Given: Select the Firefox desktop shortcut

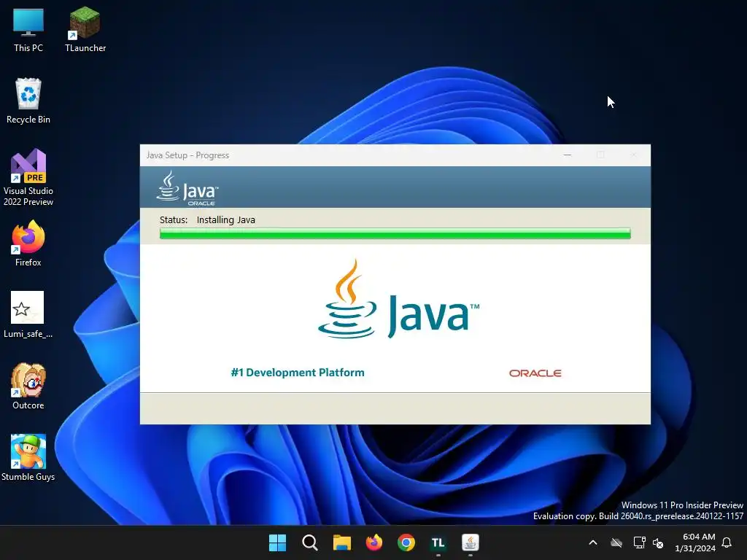Looking at the screenshot, I should [x=28, y=244].
